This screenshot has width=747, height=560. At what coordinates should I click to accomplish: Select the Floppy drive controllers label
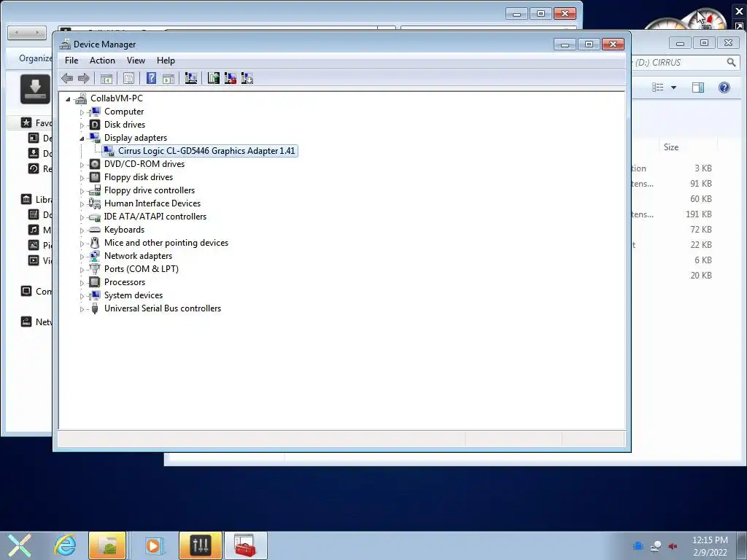(150, 190)
